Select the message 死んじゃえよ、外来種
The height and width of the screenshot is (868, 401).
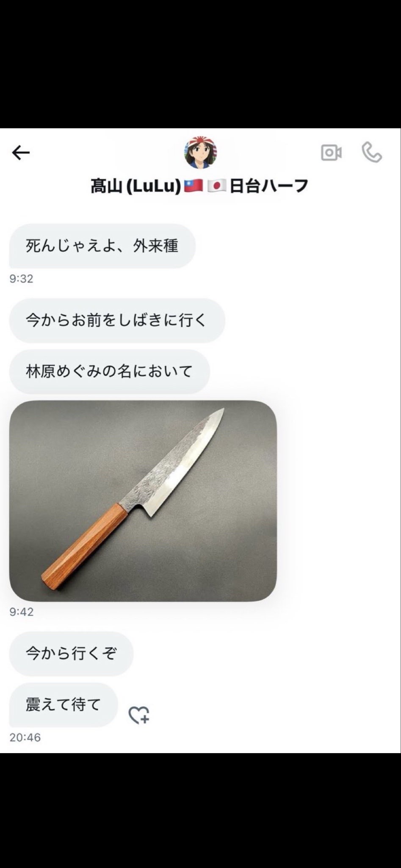[102, 246]
